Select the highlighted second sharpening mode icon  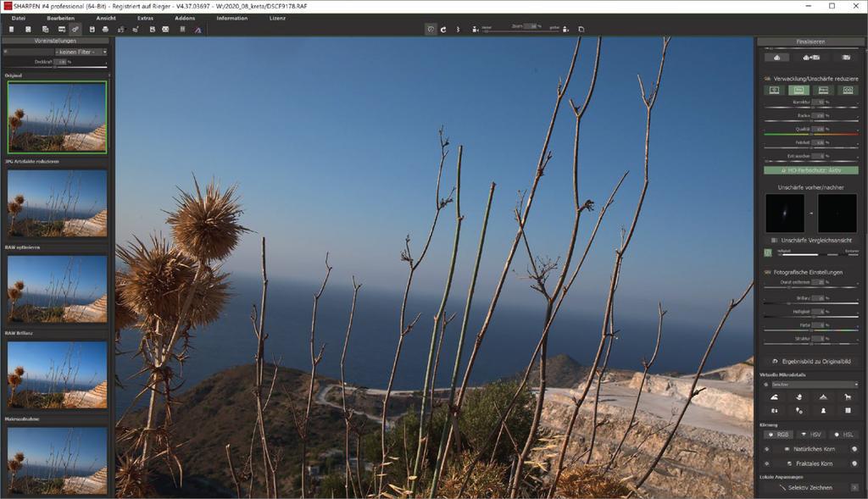(x=798, y=90)
